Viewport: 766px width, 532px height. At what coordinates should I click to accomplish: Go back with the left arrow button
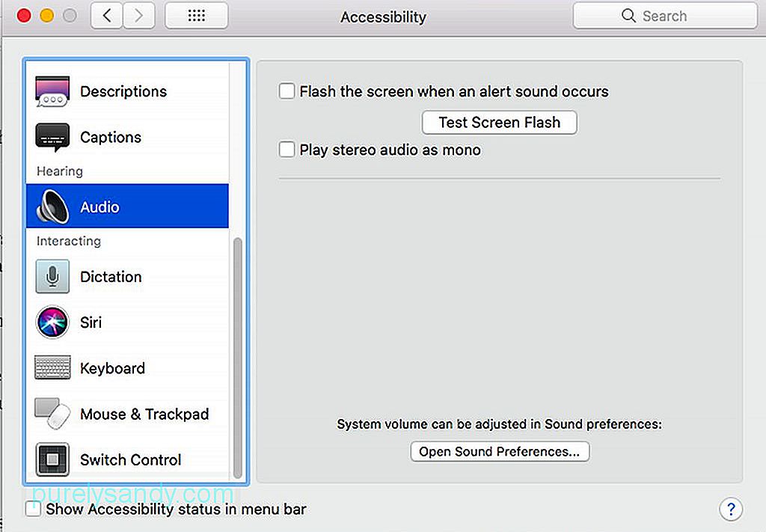(106, 16)
